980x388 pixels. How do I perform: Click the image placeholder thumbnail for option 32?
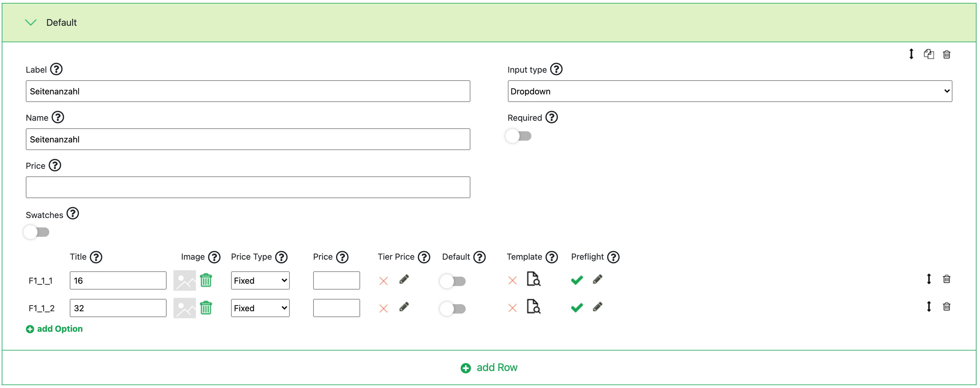click(184, 308)
